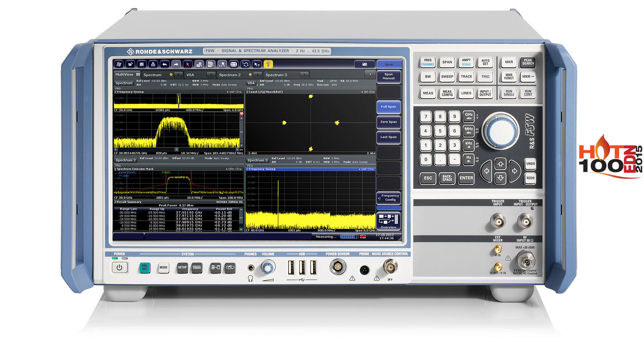
Task: Click the Zero Span softkey
Action: coord(389,122)
